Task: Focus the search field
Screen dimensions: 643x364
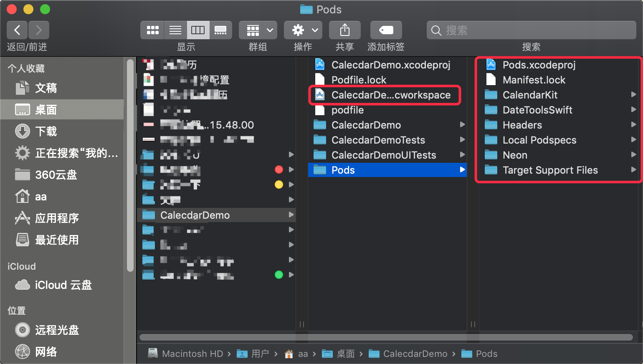Action: click(531, 30)
